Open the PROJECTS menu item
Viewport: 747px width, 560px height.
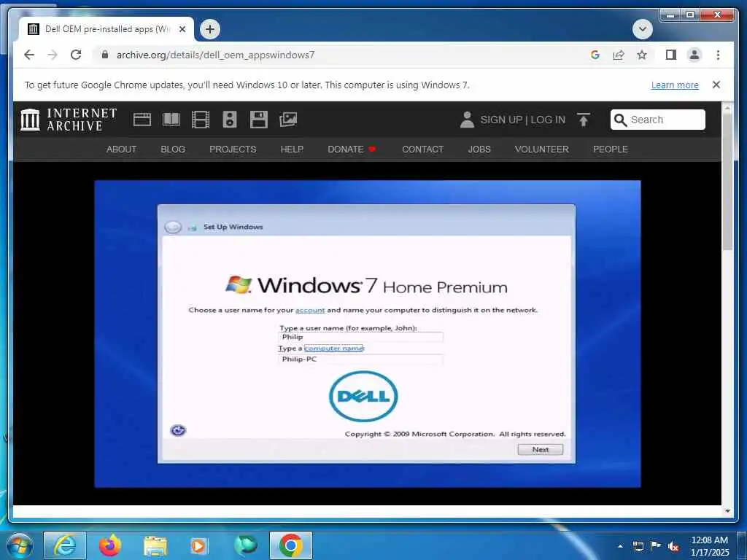pyautogui.click(x=233, y=149)
